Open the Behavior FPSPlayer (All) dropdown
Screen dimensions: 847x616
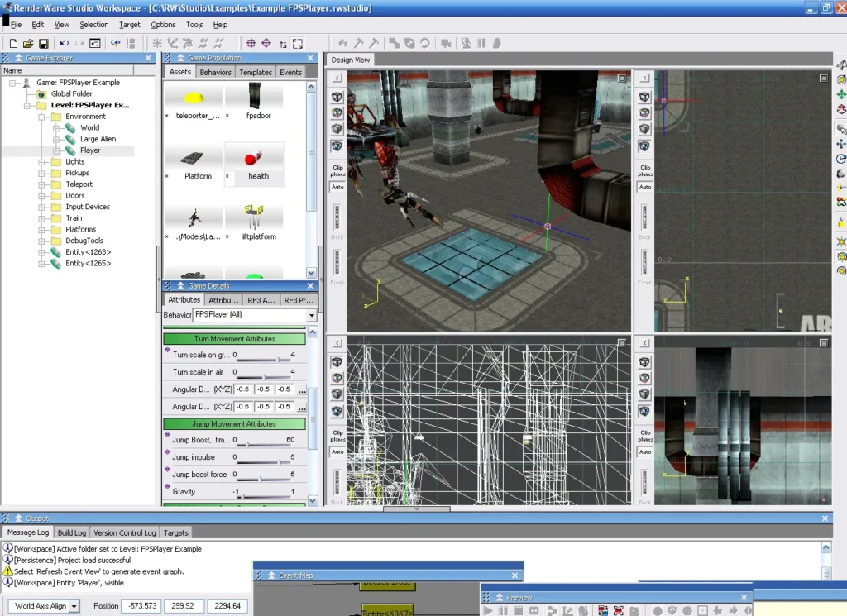coord(312,315)
